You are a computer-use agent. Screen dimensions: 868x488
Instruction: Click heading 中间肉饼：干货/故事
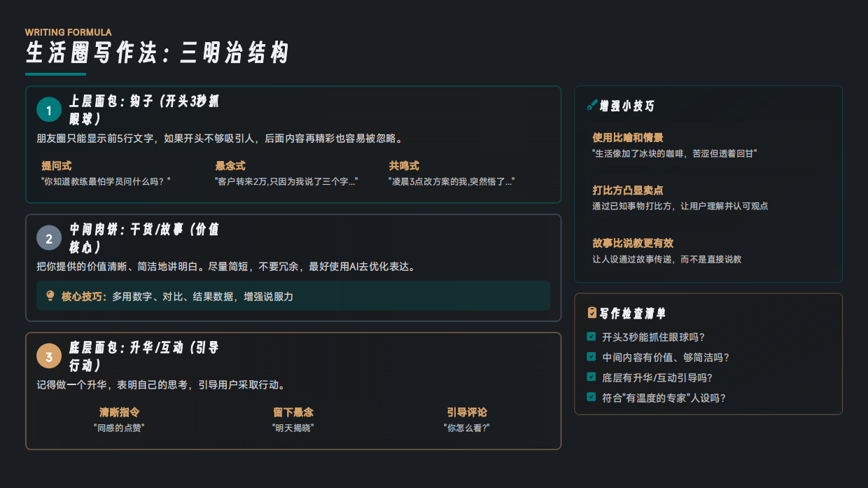click(144, 238)
